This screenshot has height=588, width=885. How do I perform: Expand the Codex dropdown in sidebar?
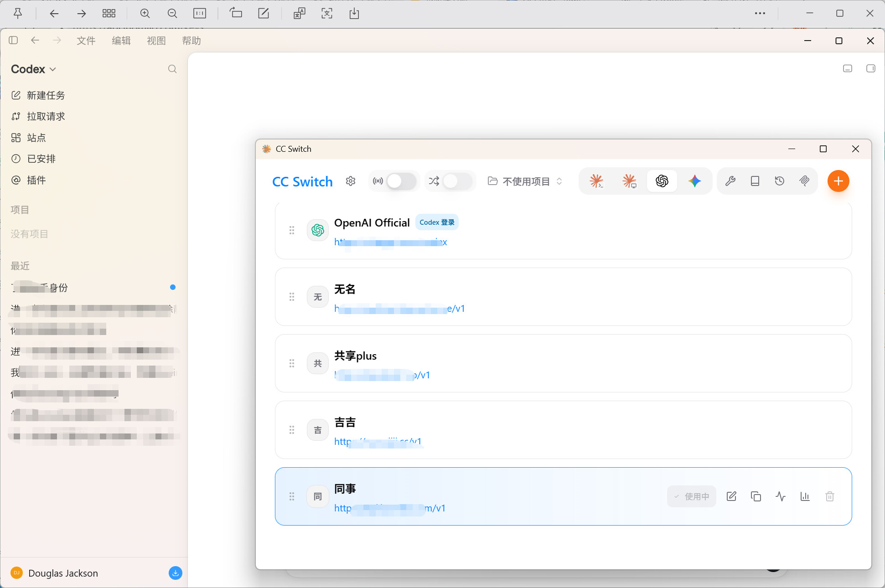click(x=33, y=69)
